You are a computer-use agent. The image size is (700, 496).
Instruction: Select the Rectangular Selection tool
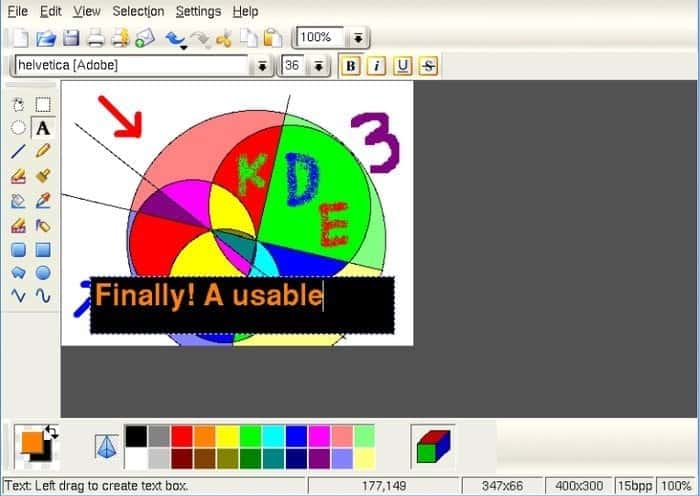coord(43,105)
